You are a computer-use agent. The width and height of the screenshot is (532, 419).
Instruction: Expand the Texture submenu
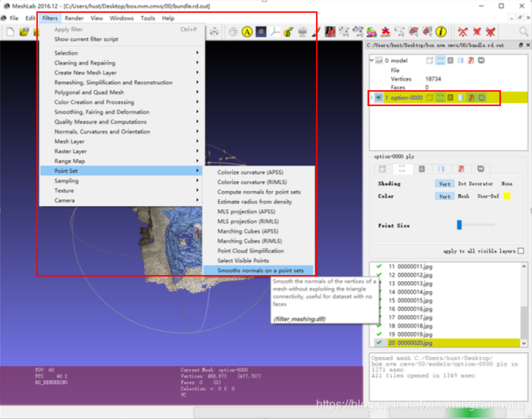122,190
